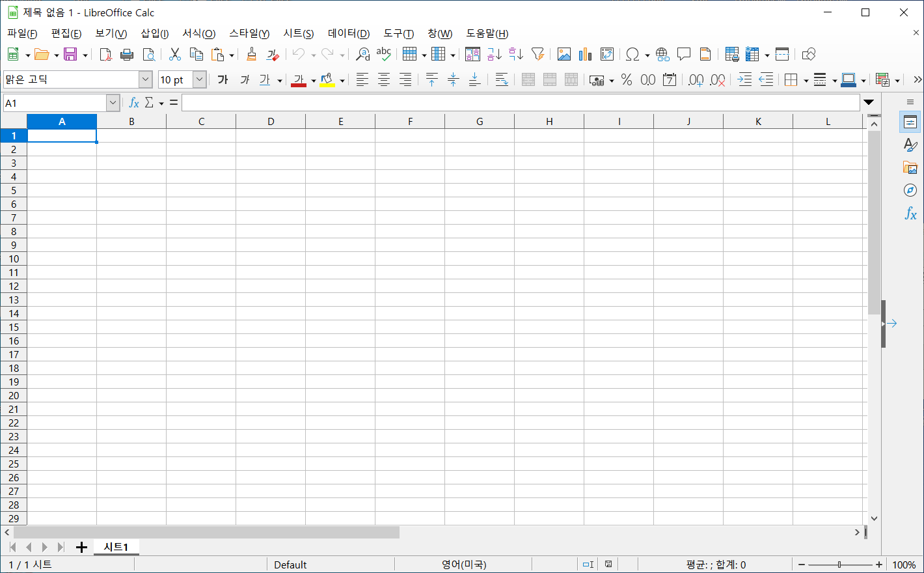Open New document dropdown arrow

tap(27, 55)
